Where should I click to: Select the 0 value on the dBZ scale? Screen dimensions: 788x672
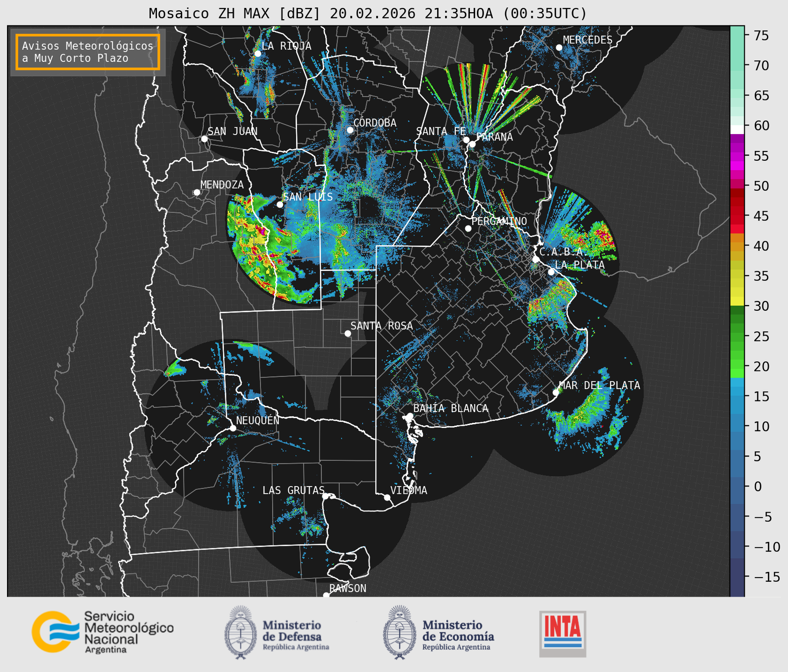757,486
